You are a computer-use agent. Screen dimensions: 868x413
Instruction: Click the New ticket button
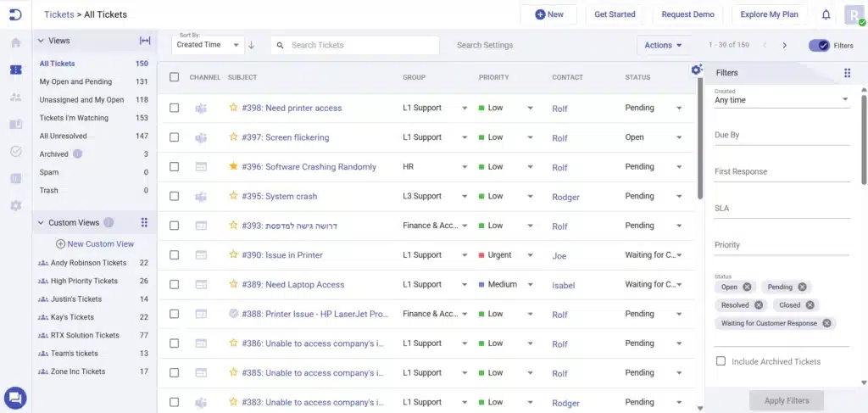point(548,14)
